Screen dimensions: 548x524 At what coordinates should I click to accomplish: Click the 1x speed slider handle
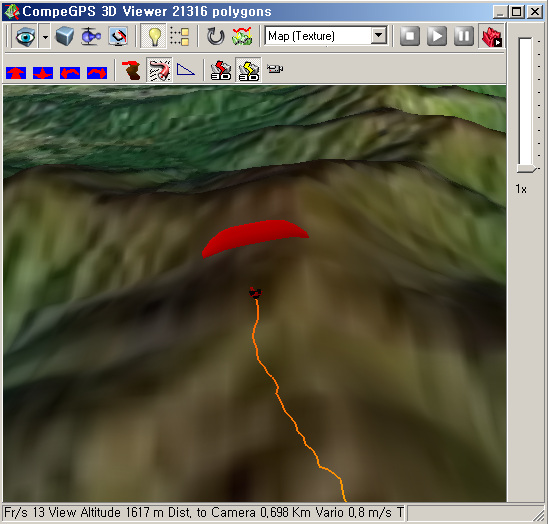point(526,169)
